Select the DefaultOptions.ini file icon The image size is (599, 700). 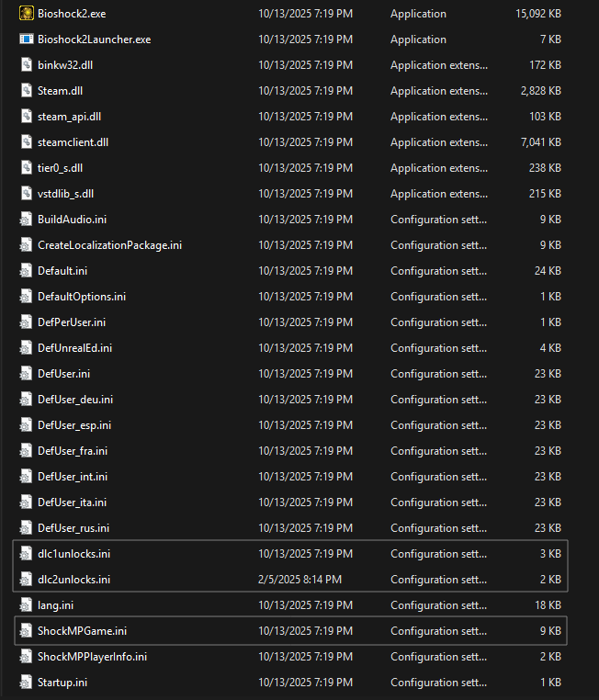click(x=26, y=297)
